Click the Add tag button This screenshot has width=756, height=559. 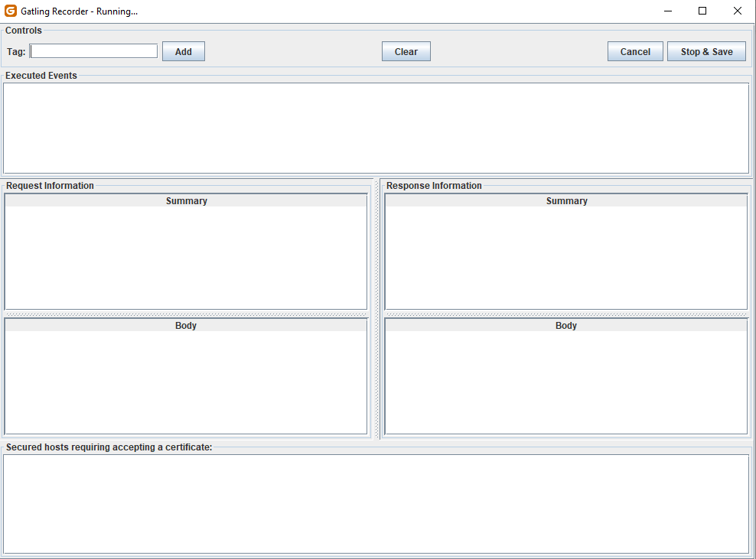(x=183, y=51)
